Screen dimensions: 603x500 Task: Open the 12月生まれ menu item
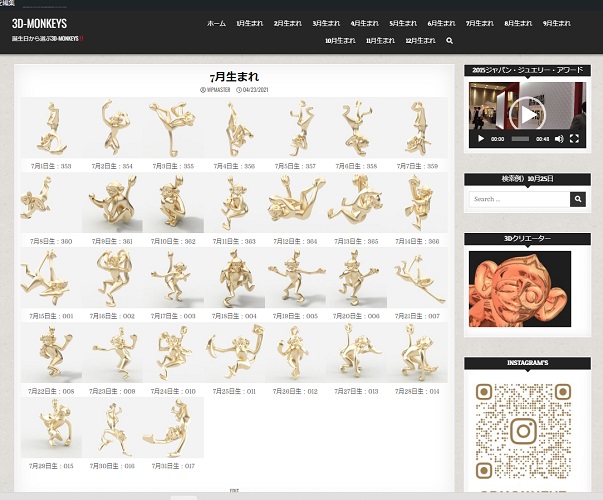421,41
